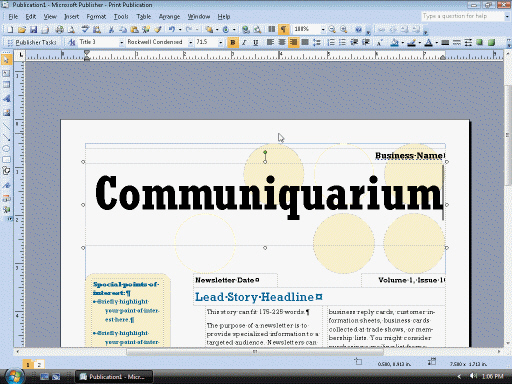Click the Open folder icon

pyautogui.click(x=22, y=30)
